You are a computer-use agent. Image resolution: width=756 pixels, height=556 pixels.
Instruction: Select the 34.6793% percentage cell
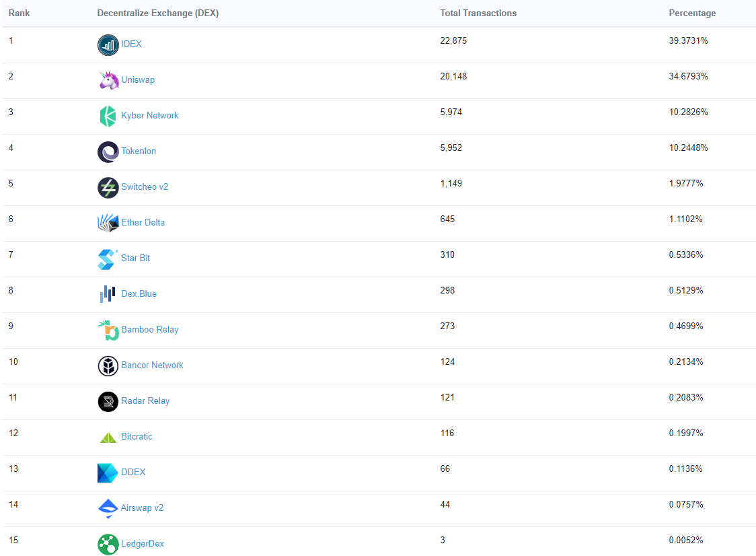coord(688,76)
